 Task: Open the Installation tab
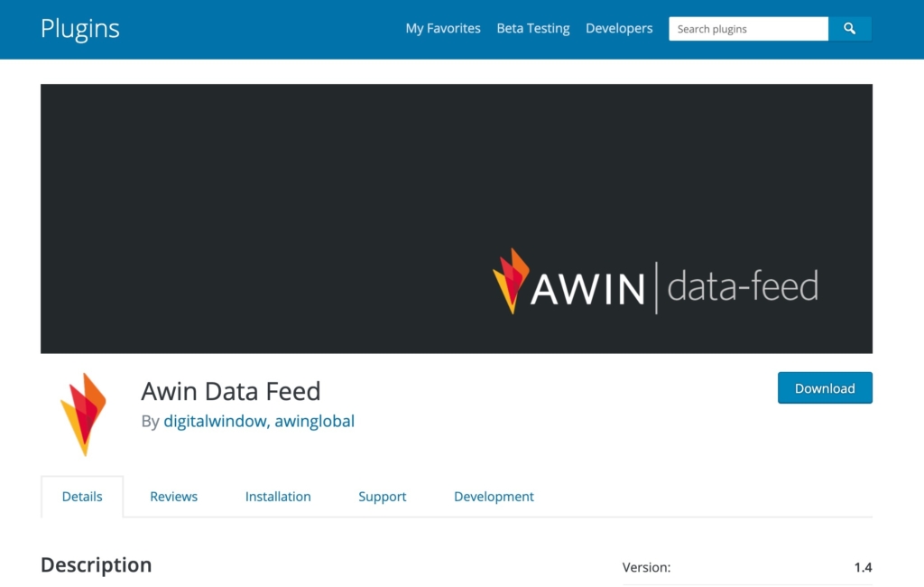278,496
